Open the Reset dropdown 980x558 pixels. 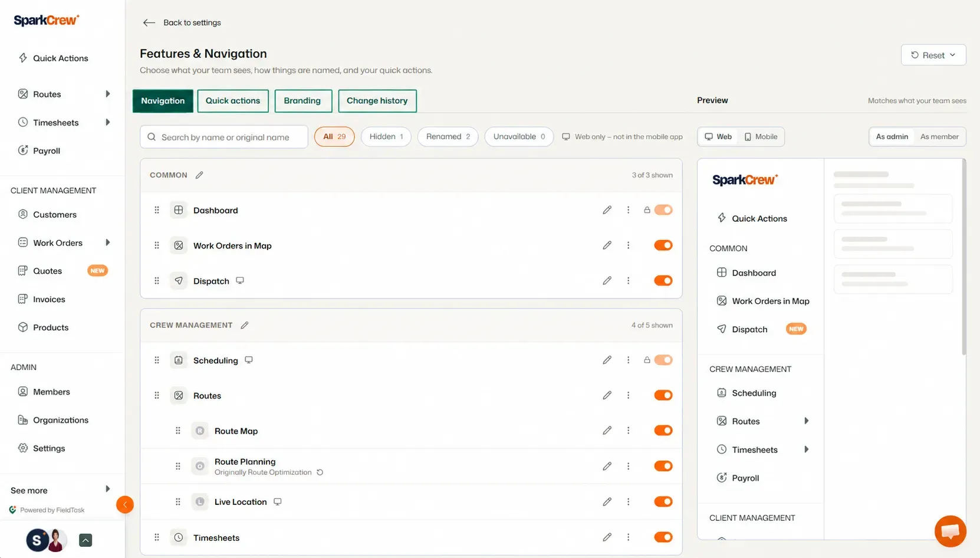pyautogui.click(x=933, y=55)
